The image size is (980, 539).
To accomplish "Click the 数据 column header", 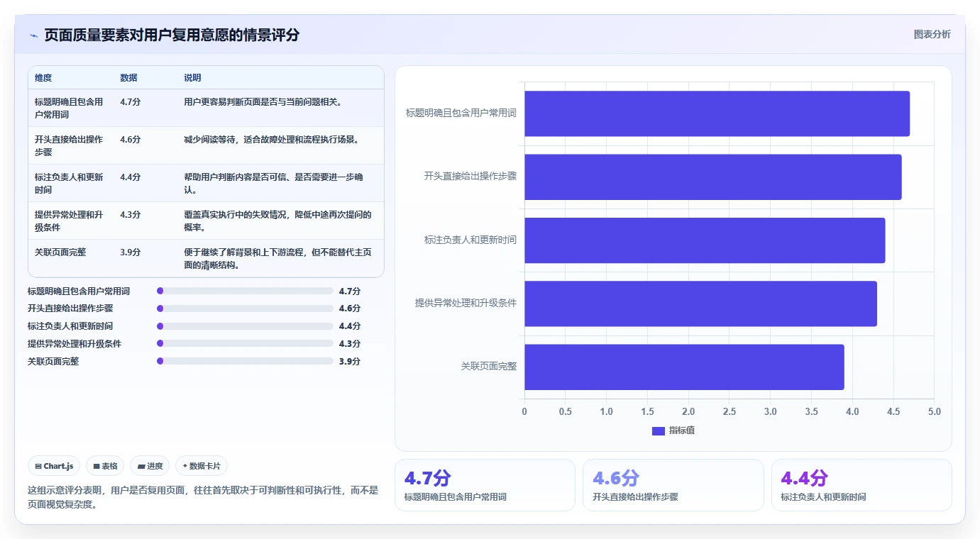I will click(x=129, y=78).
